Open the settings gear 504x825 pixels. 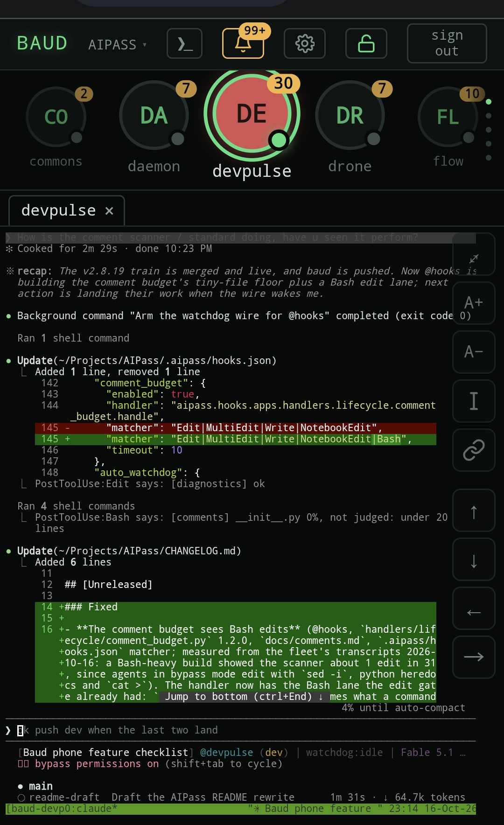pos(305,43)
